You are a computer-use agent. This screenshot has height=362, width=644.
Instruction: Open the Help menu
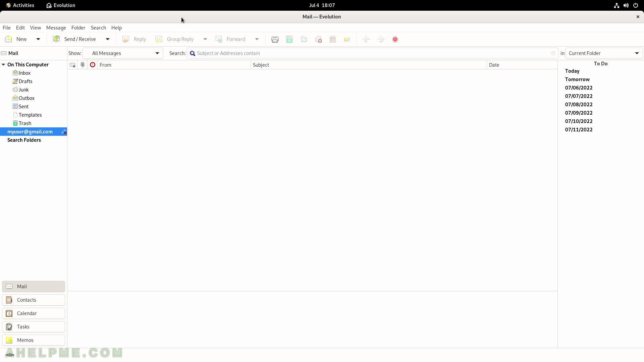[x=116, y=28]
